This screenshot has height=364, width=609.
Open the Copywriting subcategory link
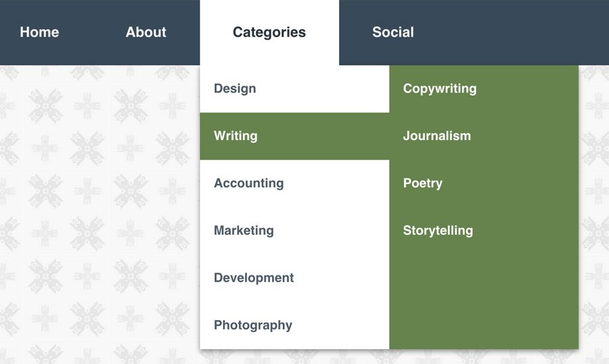tap(440, 89)
